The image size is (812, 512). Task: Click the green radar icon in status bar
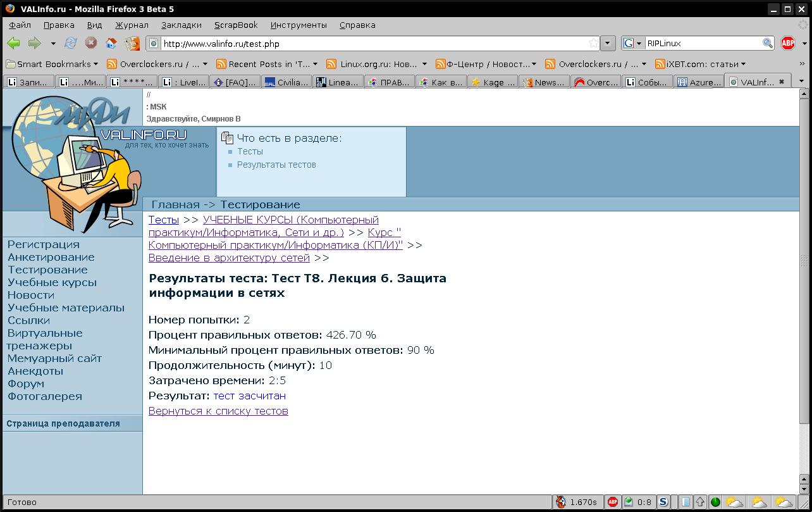tap(715, 502)
